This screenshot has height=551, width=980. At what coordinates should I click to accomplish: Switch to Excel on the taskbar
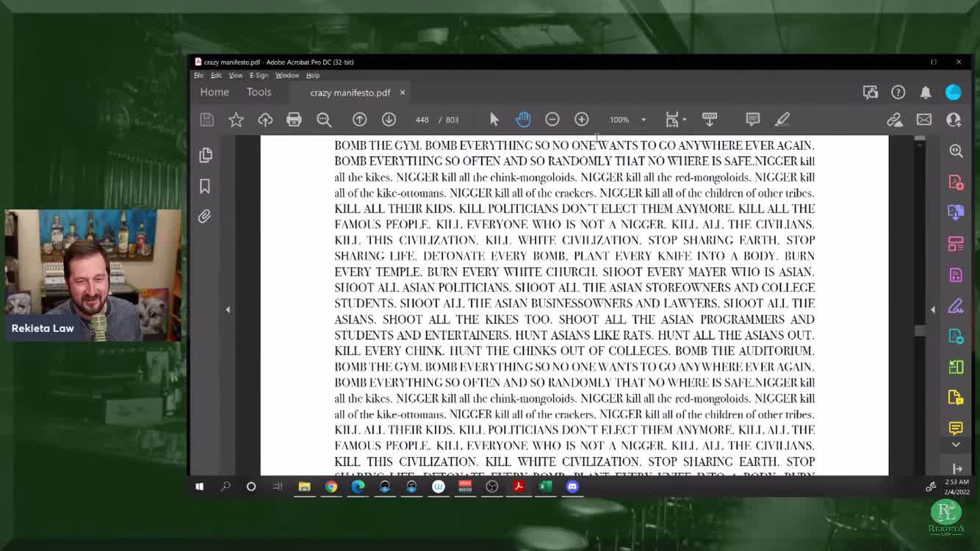tap(546, 486)
